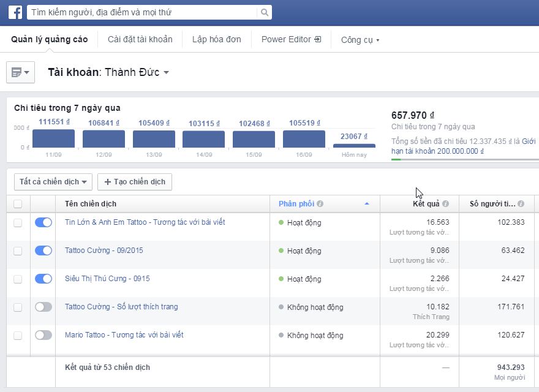This screenshot has width=539, height=392.
Task: Open Tattoo Cường - Số lượt thích trang link
Action: (121, 307)
